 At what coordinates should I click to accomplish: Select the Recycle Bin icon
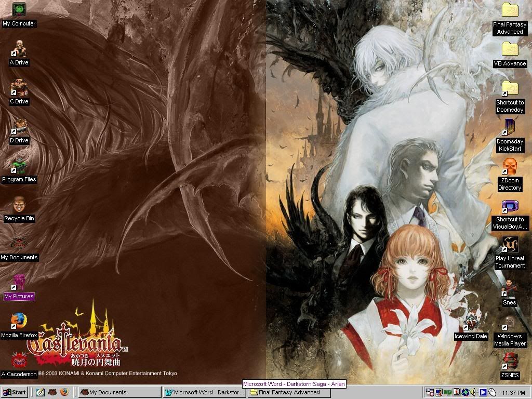click(19, 210)
